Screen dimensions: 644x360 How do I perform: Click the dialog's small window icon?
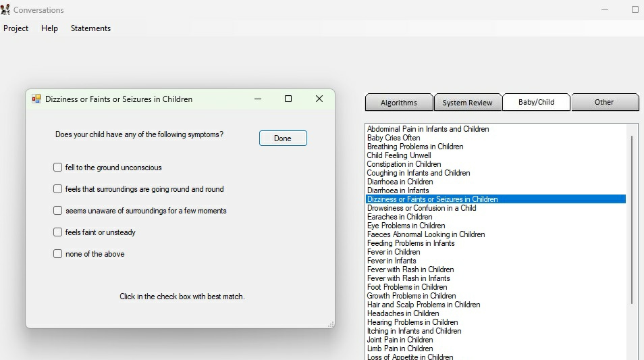click(36, 99)
